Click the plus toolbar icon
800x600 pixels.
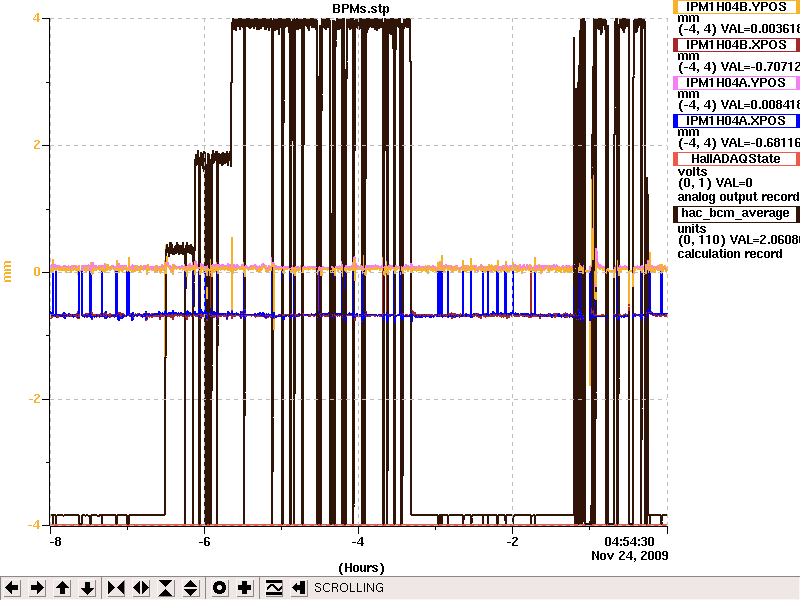pos(244,588)
